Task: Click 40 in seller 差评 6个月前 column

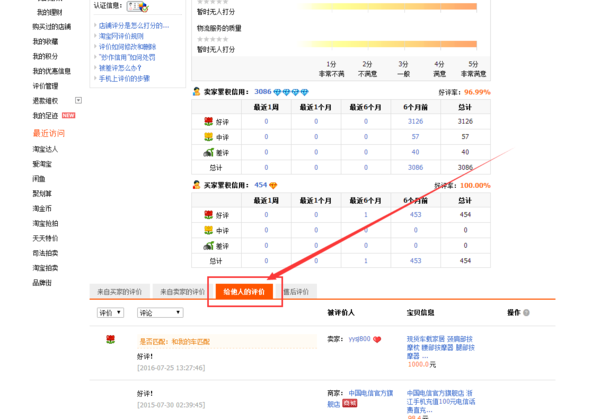Action: (x=415, y=152)
